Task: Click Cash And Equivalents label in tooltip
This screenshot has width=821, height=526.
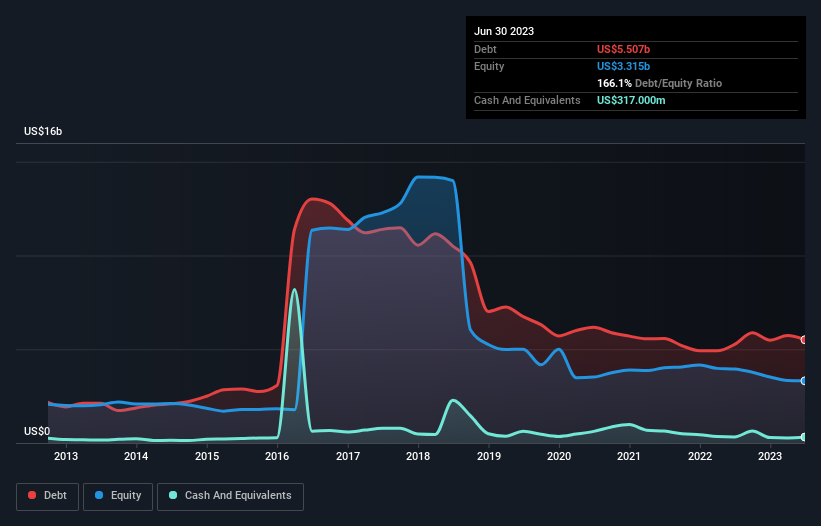Action: pyautogui.click(x=527, y=100)
